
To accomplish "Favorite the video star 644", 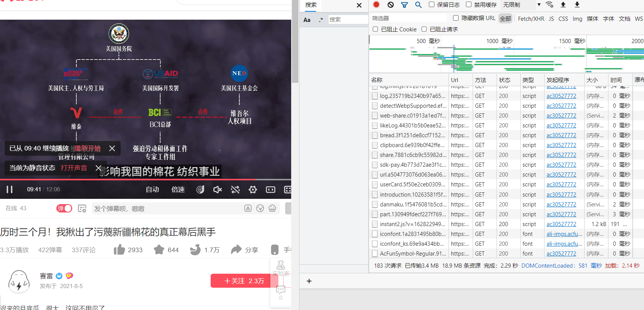I will [159, 250].
